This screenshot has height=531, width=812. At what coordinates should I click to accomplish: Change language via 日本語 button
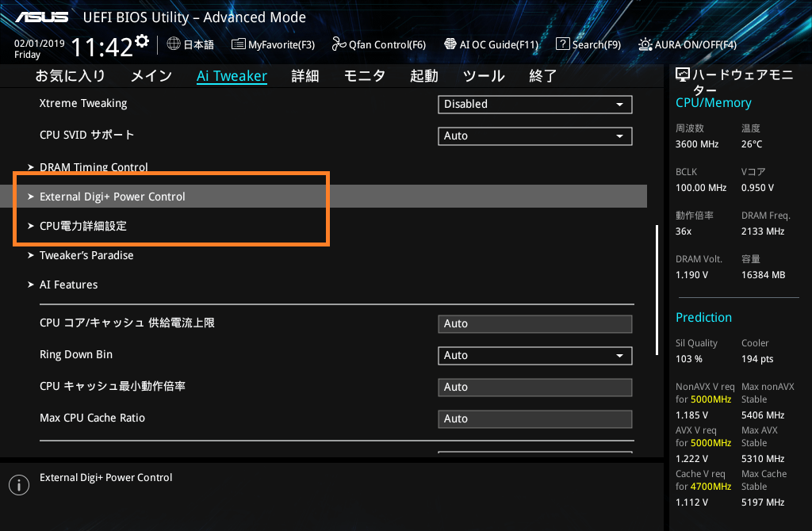pos(190,44)
